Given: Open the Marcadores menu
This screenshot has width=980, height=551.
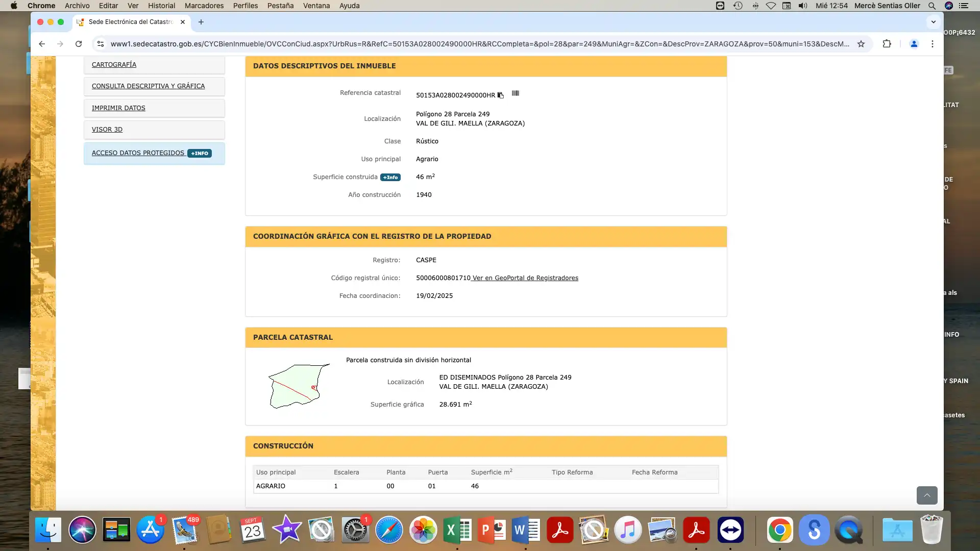Looking at the screenshot, I should pyautogui.click(x=204, y=6).
